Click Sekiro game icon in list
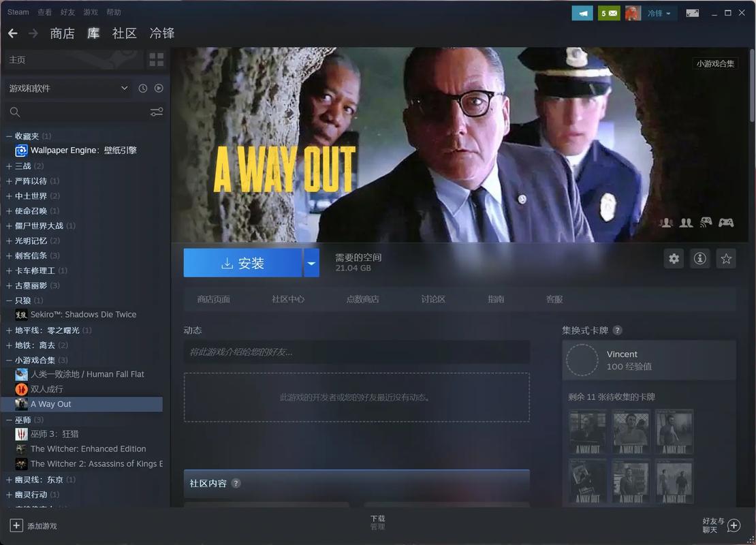Screen dimensions: 756x545 point(21,315)
